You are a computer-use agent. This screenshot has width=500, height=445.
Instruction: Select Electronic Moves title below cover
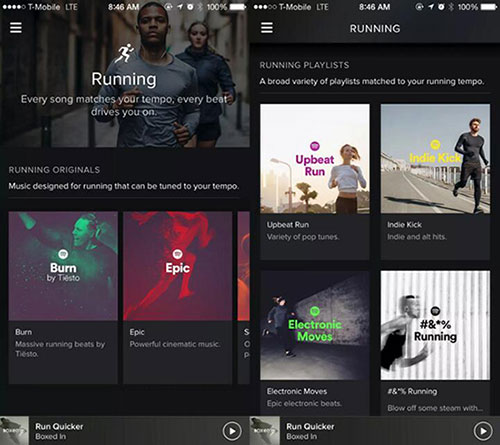coord(297,391)
